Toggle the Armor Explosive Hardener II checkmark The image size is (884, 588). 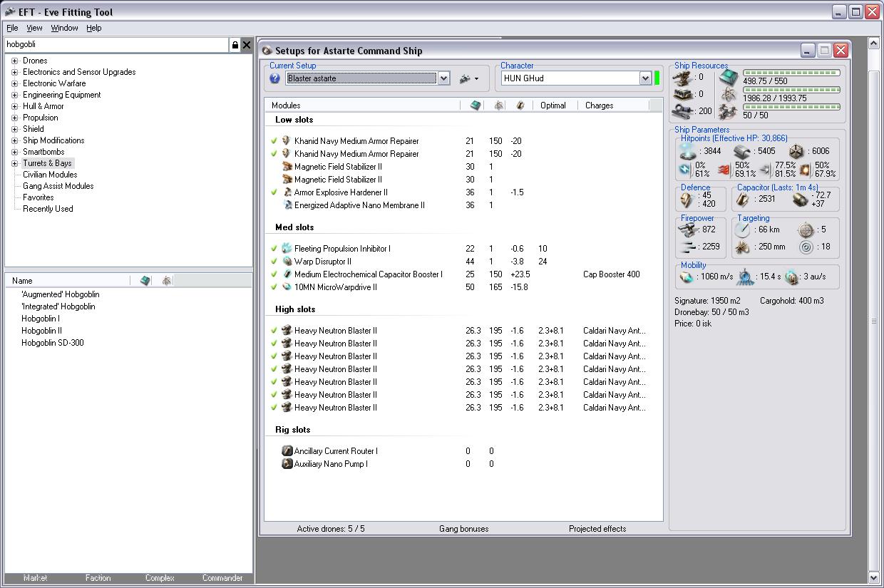point(274,192)
